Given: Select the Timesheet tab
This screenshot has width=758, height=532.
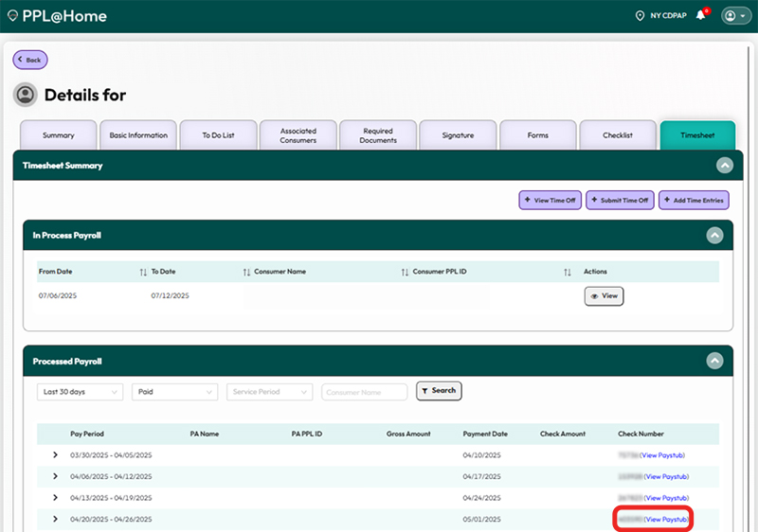Looking at the screenshot, I should tap(697, 135).
